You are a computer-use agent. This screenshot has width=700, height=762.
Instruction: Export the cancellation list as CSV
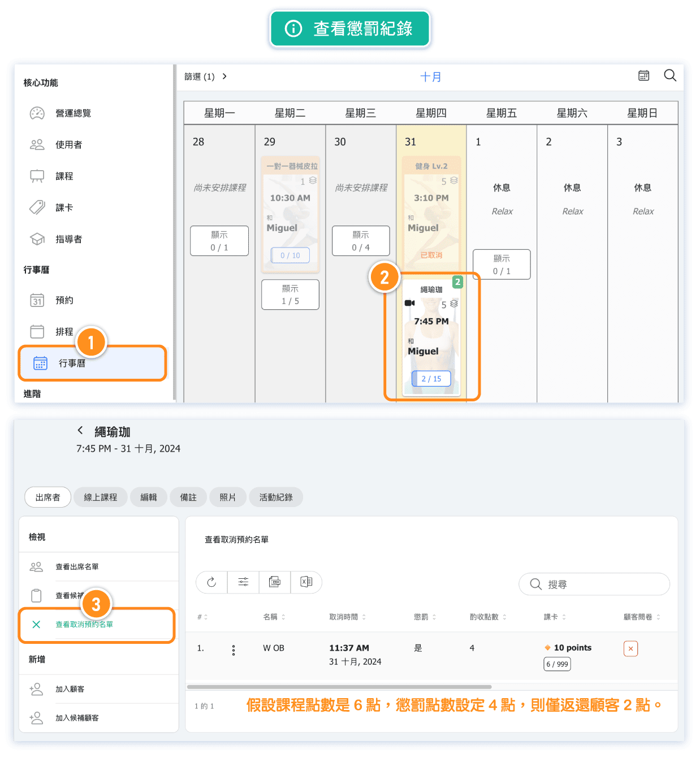(x=275, y=582)
